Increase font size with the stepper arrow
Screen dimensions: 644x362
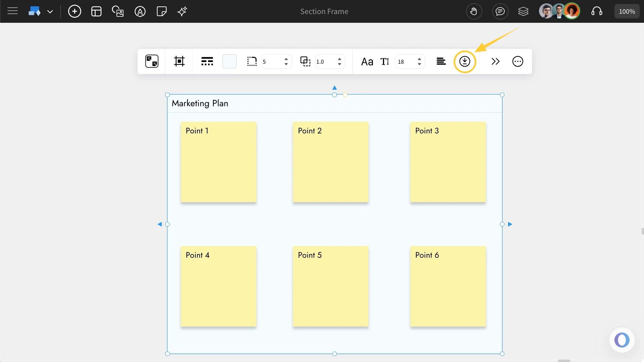[x=420, y=59]
